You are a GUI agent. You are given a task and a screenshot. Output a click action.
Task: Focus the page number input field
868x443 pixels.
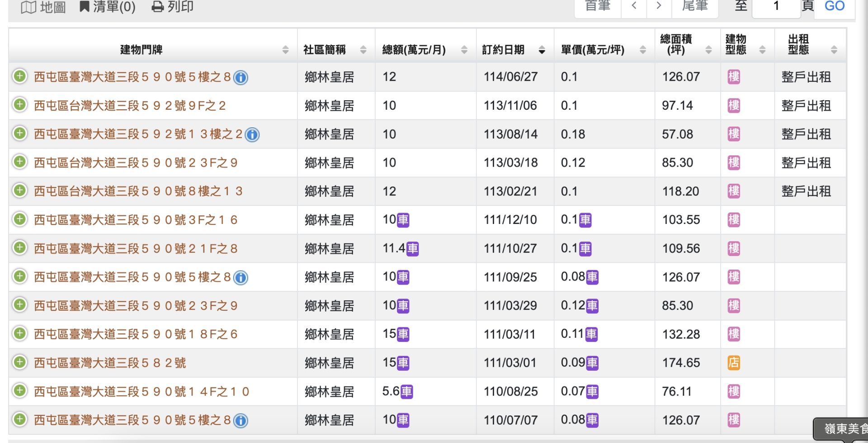click(776, 6)
